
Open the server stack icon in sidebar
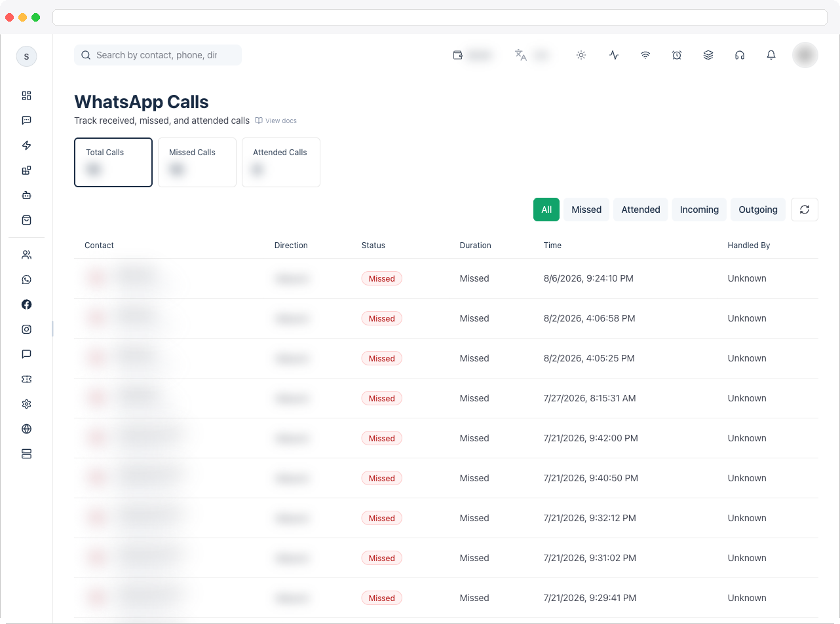26,454
